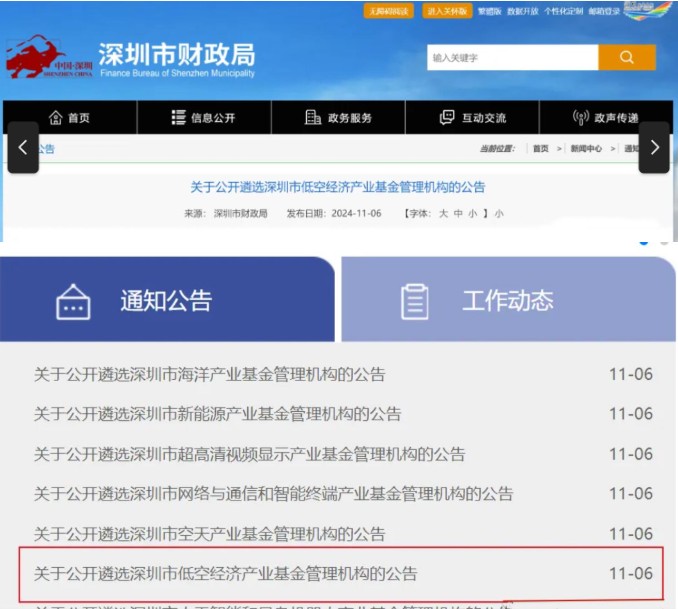Set font size to 大 (large)
The width and height of the screenshot is (678, 609).
443,213
